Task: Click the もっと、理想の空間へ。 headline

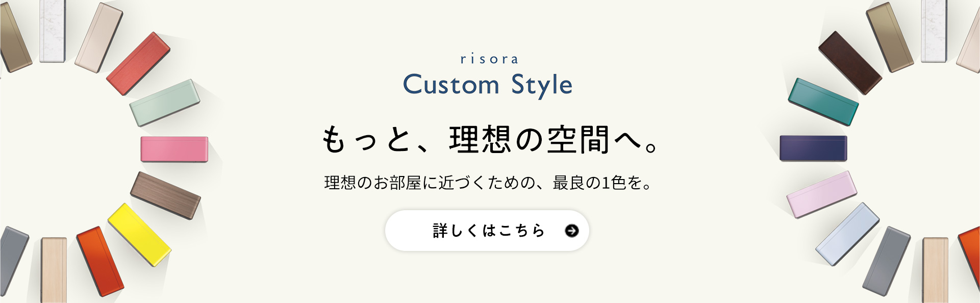Action: pyautogui.click(x=489, y=139)
